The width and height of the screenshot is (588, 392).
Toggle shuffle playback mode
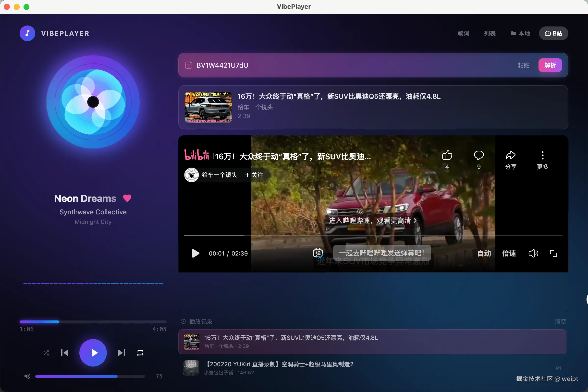point(46,353)
